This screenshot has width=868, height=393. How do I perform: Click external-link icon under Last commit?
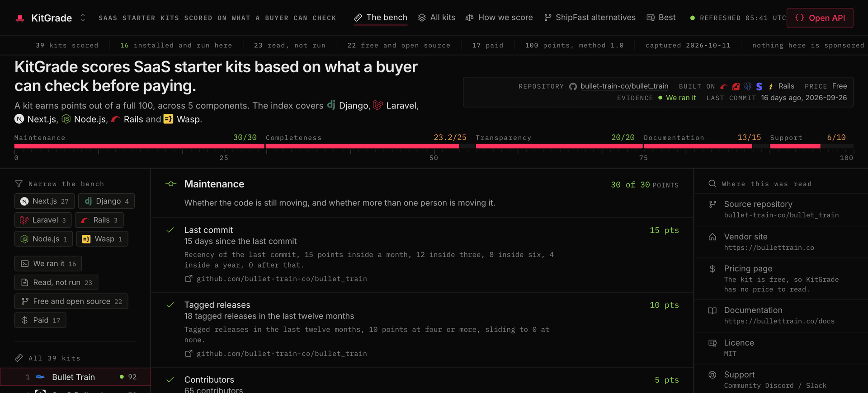189,279
